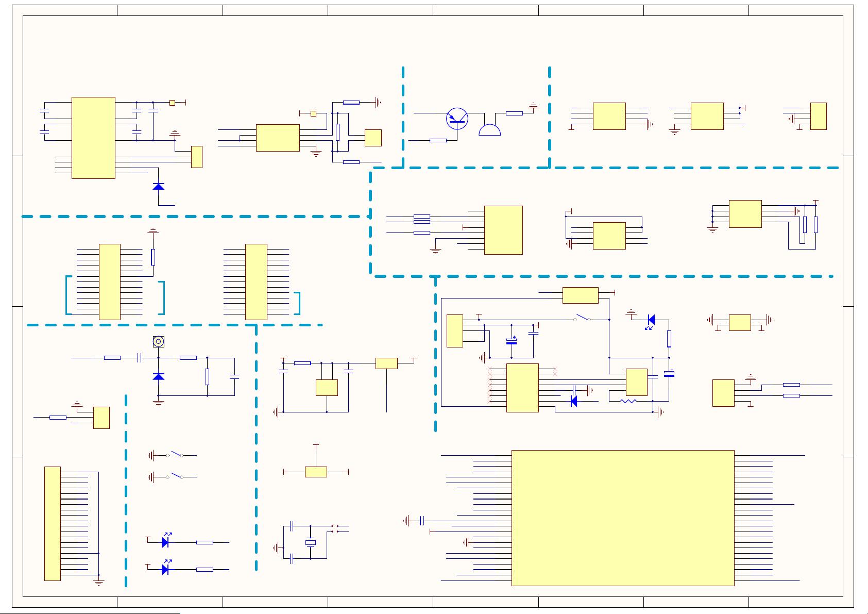868x614 pixels.
Task: Select the tiny square test point near tall IC
Action: (172, 103)
